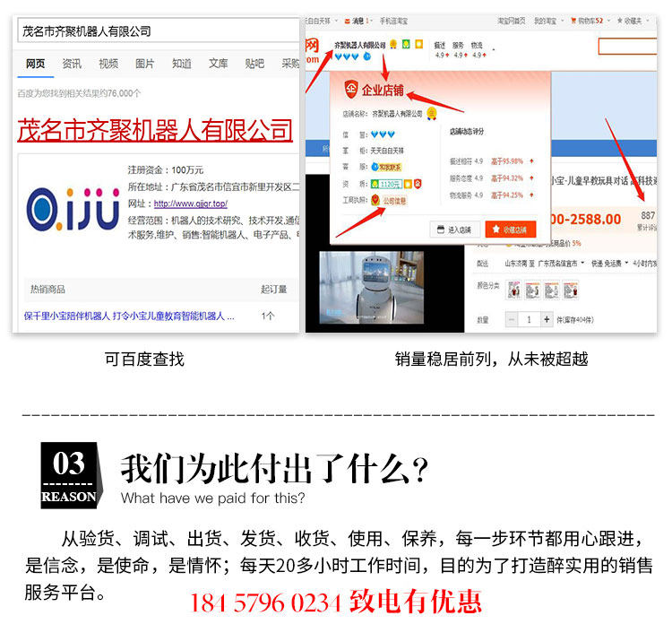
Task: Click the Baidu search input box
Action: 158,31
